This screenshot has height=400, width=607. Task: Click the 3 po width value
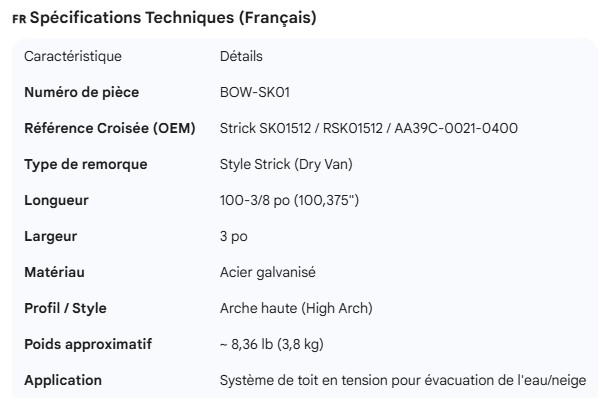(233, 236)
